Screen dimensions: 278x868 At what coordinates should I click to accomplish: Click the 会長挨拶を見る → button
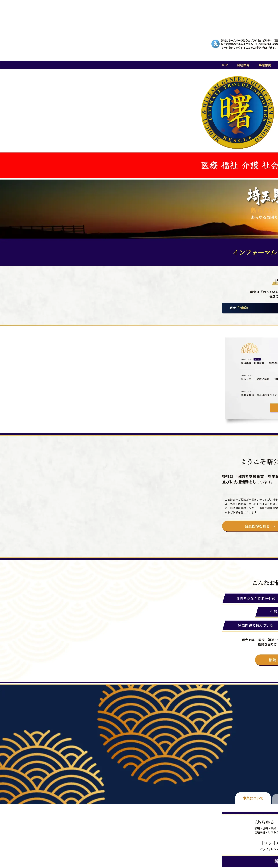pyautogui.click(x=250, y=526)
